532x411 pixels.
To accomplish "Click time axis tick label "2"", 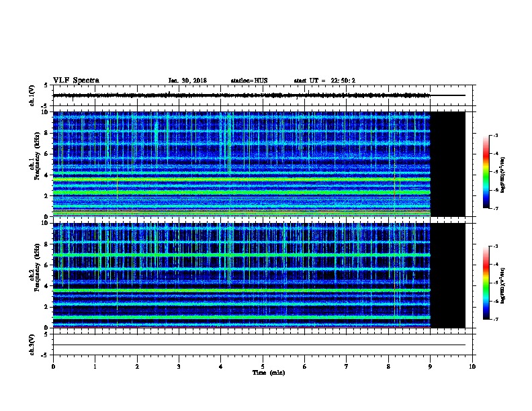I will (x=137, y=367).
